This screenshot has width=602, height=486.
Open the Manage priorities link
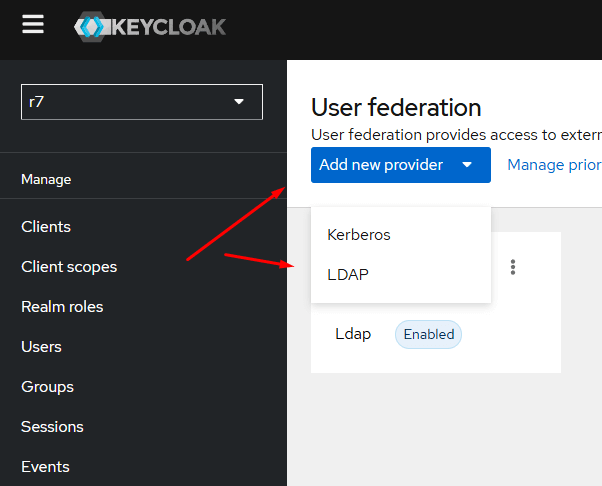554,165
